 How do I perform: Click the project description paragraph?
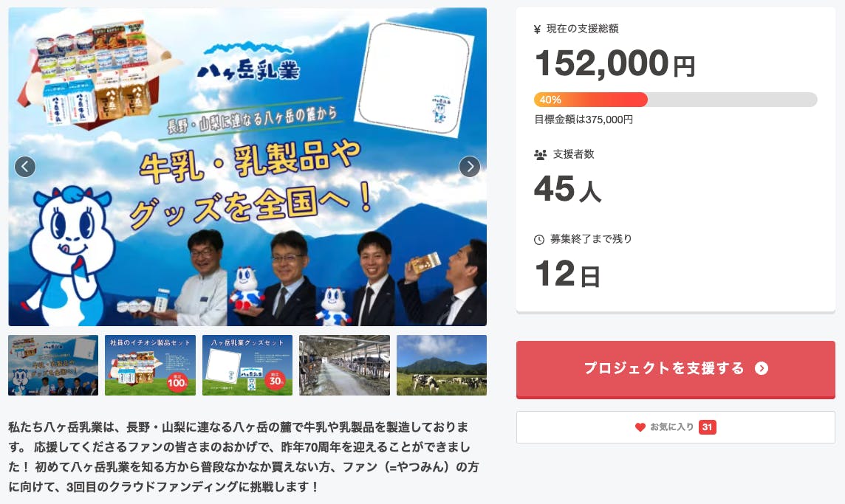tap(244, 457)
